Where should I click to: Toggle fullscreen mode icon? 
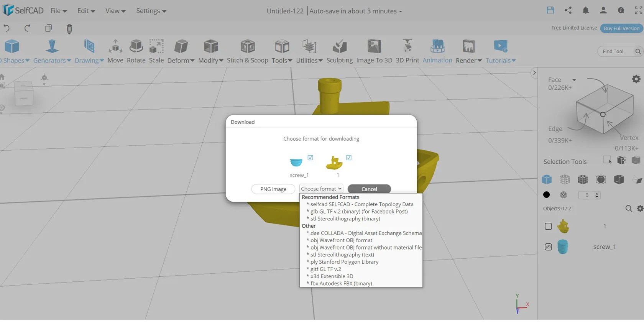point(639,10)
